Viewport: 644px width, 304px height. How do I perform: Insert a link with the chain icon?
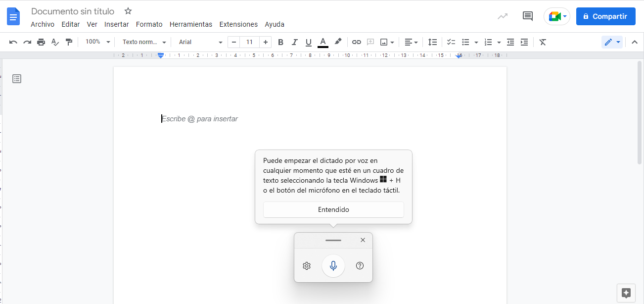tap(357, 42)
